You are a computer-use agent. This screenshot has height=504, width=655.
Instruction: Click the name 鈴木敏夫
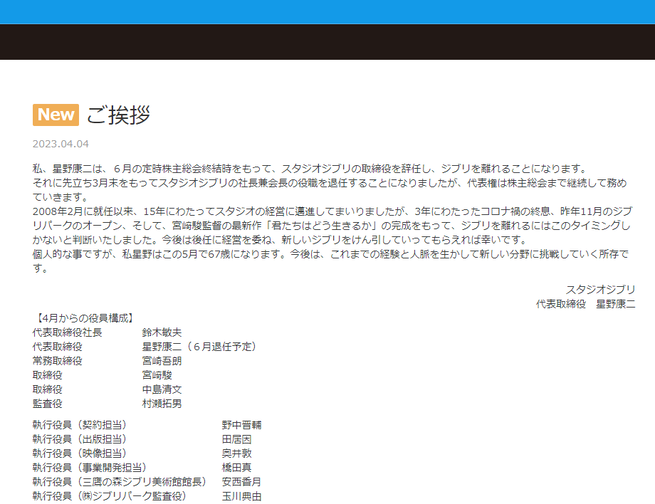(x=162, y=332)
